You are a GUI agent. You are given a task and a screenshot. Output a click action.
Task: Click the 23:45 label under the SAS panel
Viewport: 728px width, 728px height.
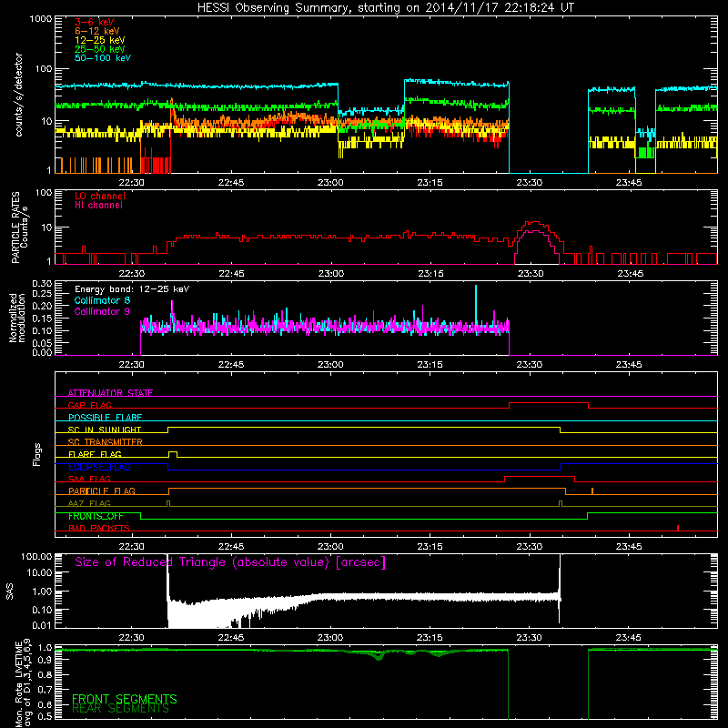click(629, 638)
